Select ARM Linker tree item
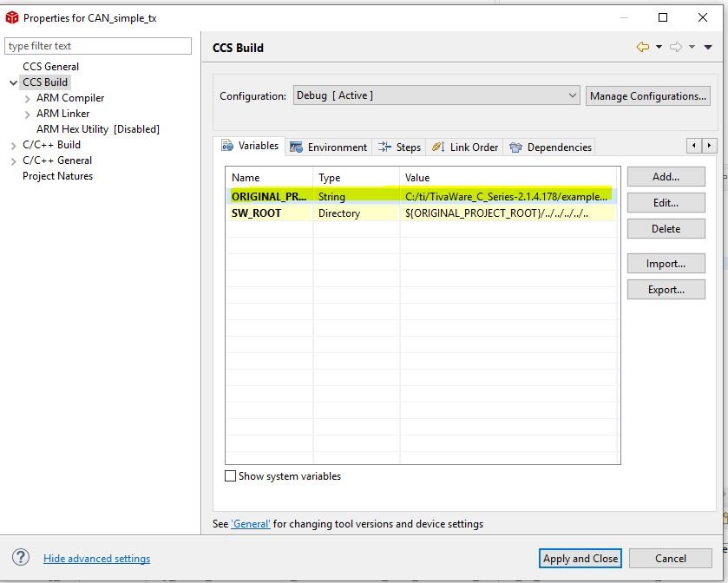This screenshot has height=583, width=728. pos(62,114)
